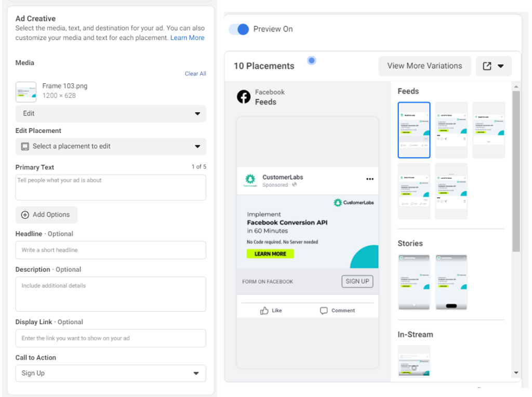Select the first Stories preview thumbnail

pyautogui.click(x=414, y=282)
